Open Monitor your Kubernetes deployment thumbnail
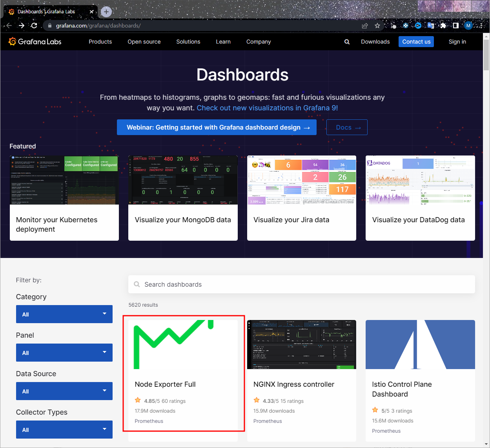 coord(64,180)
